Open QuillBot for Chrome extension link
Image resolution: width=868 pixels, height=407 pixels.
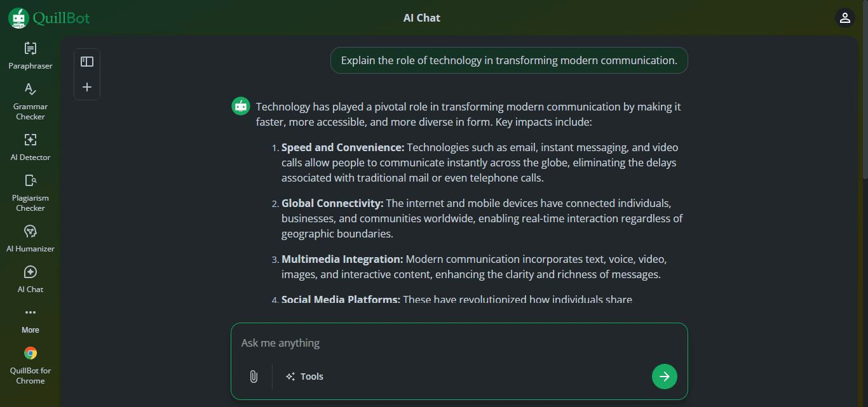point(30,366)
